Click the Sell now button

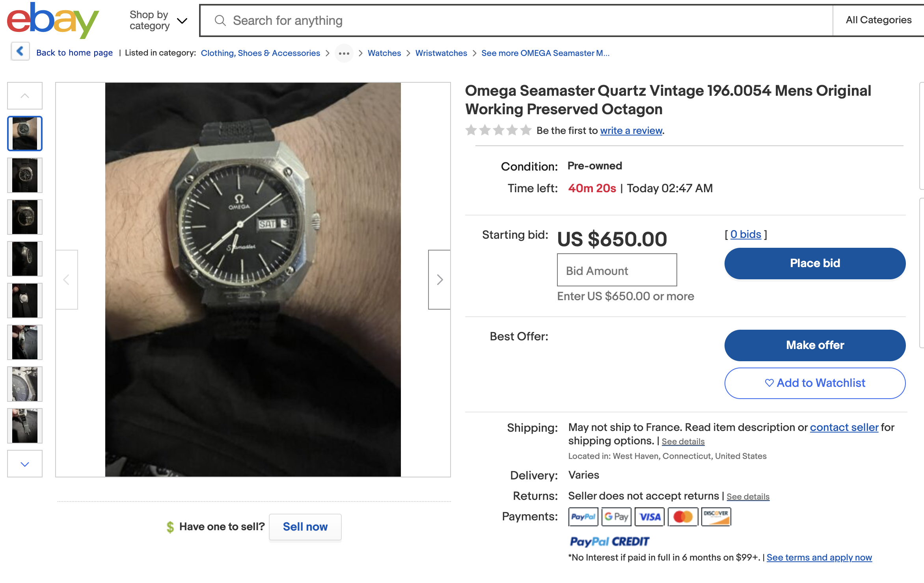click(305, 527)
